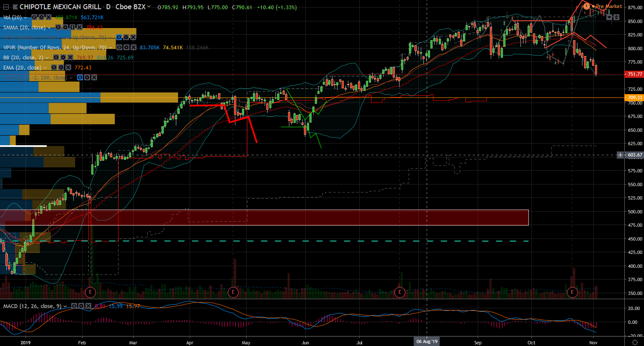Click the EMA (20, close) indicator title
Viewport: 644px width, 346px height.
(22, 67)
